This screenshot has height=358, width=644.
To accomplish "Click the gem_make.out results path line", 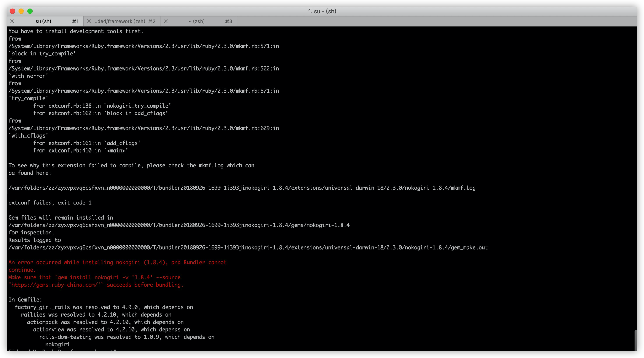I will click(x=248, y=248).
